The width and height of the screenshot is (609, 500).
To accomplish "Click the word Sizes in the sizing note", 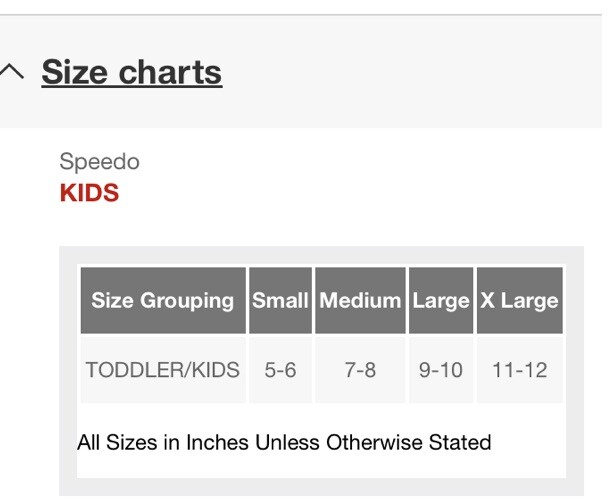I will (133, 442).
